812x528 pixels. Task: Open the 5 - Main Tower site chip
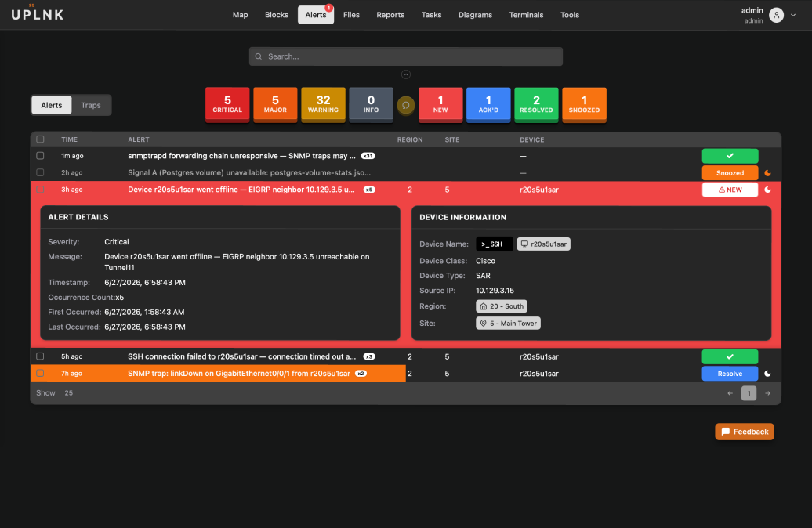pos(508,323)
